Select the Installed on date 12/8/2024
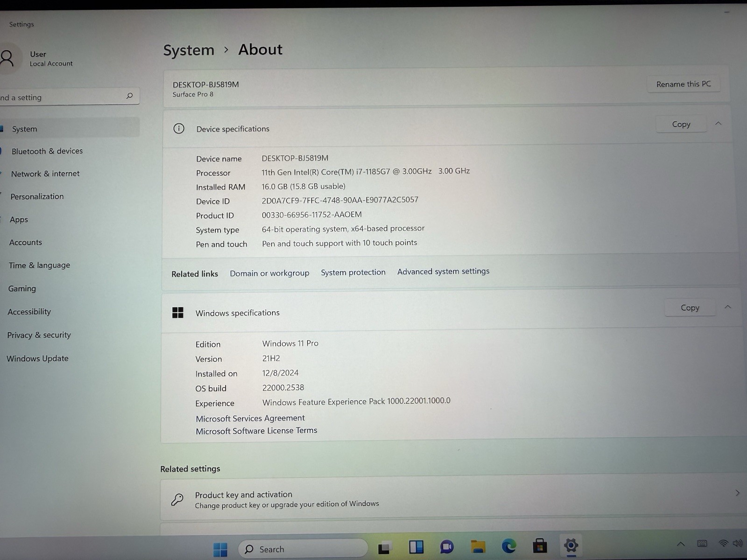The height and width of the screenshot is (560, 747). click(280, 373)
